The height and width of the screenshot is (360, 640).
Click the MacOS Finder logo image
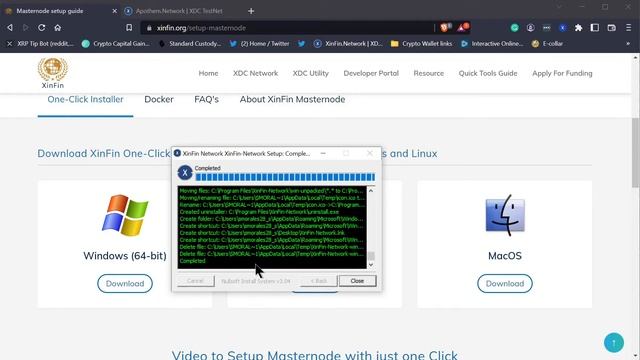(x=505, y=215)
